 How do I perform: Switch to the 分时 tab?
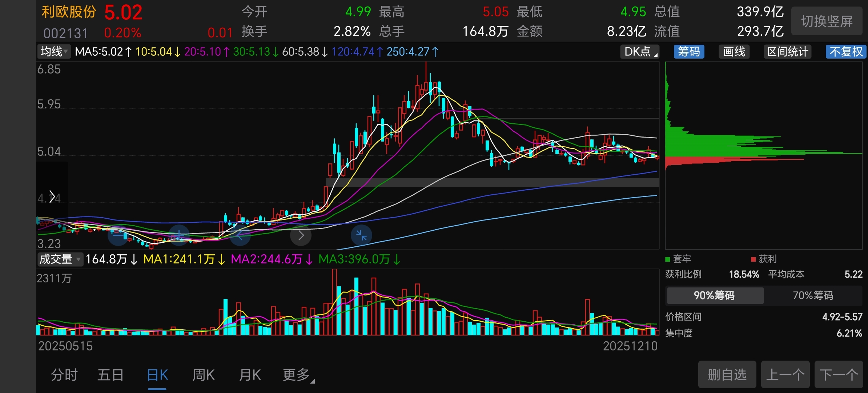[64, 375]
